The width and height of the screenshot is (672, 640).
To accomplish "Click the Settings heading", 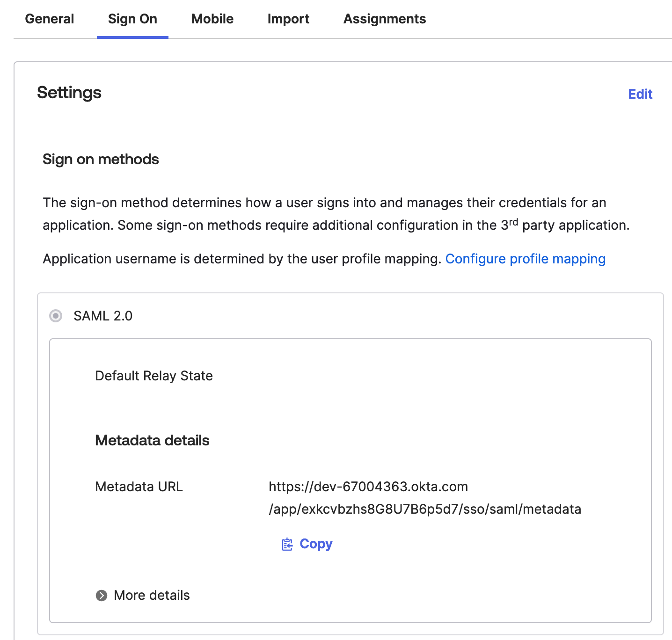I will coord(69,93).
